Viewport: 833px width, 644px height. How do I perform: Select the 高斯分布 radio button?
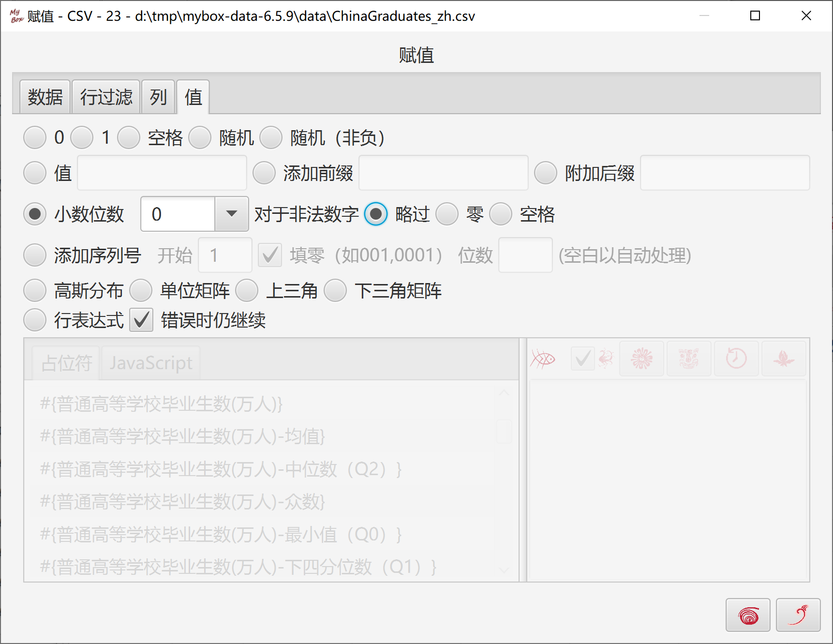coord(35,291)
